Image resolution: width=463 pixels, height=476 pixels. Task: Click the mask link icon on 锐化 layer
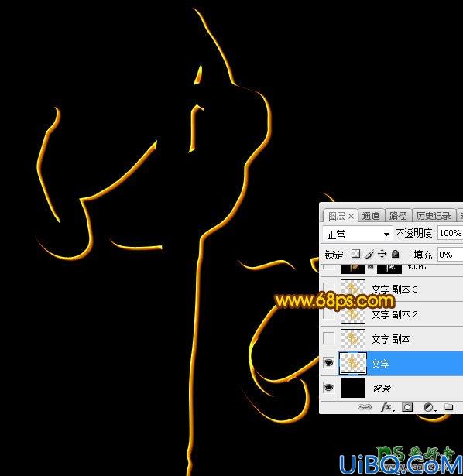tap(370, 267)
